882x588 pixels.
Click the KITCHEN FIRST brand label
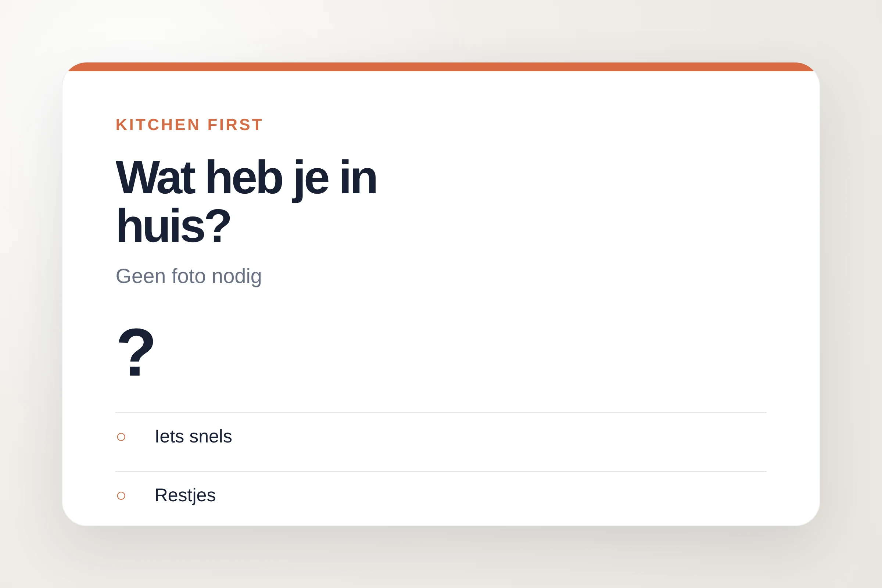(189, 125)
